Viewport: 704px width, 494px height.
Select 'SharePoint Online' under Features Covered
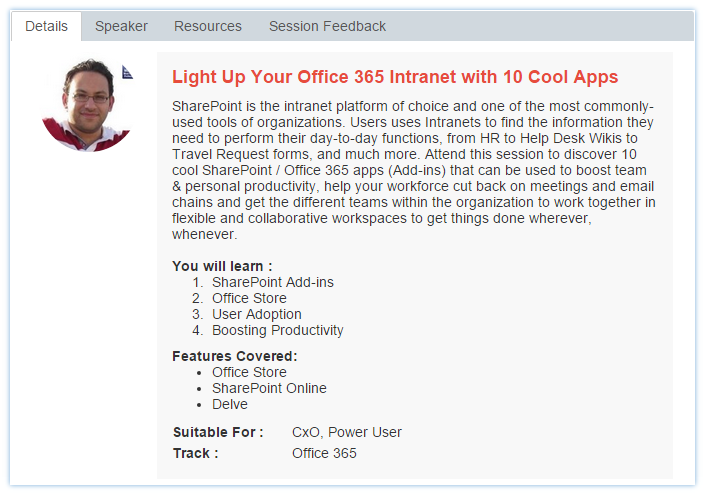click(x=269, y=388)
